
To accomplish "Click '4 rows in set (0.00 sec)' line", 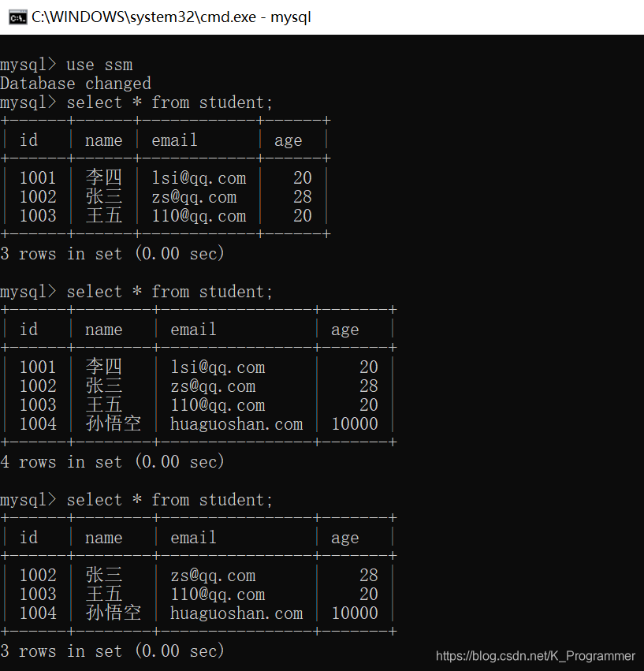I will 112,462.
